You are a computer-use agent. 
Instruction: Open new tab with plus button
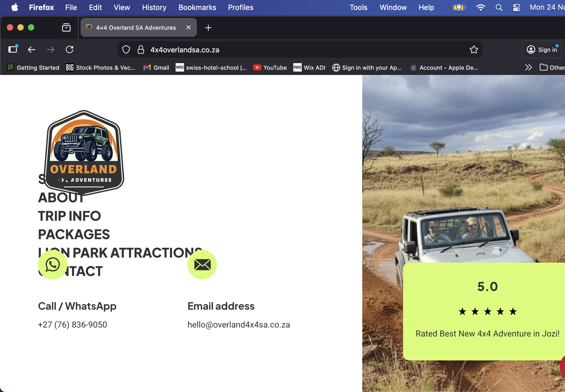(x=208, y=28)
